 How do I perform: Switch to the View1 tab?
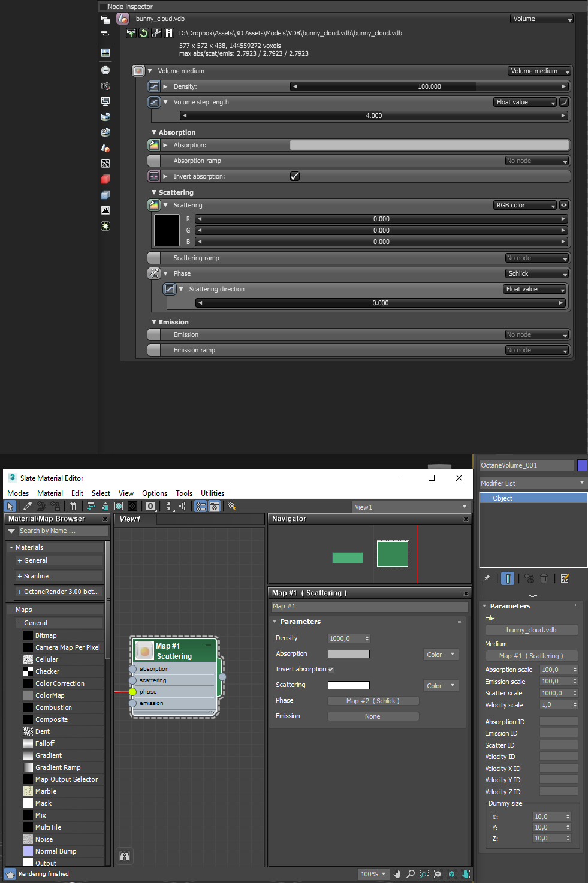(x=136, y=519)
